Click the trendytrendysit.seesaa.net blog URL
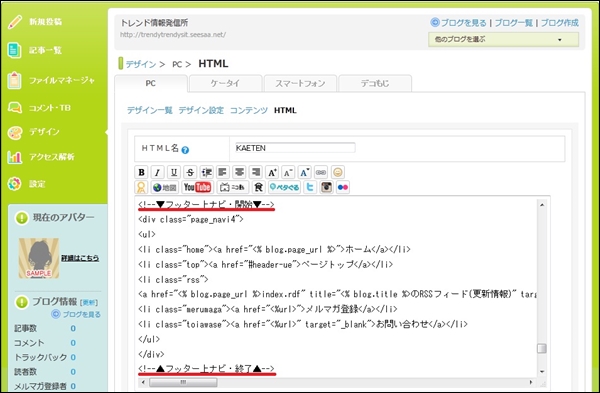 [173, 35]
